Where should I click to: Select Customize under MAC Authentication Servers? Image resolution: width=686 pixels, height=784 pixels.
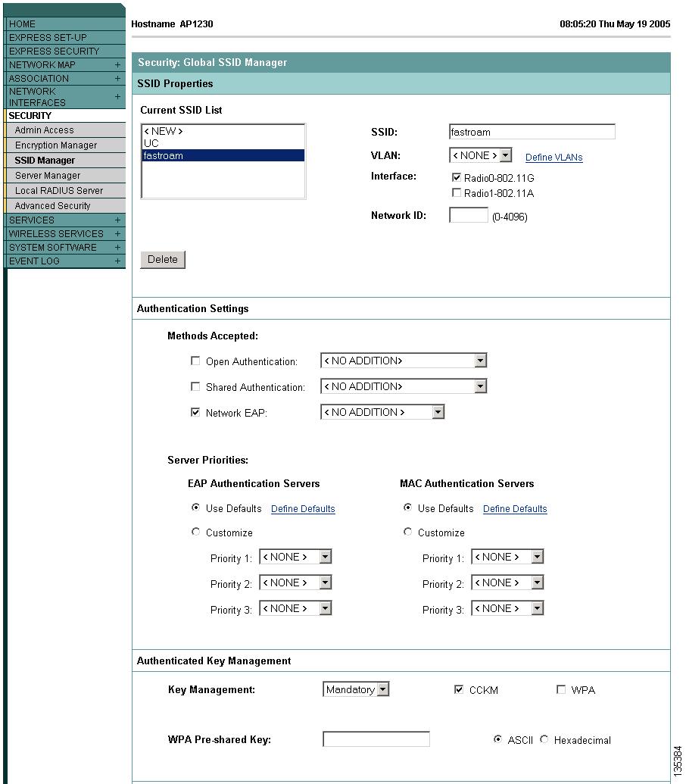click(408, 533)
